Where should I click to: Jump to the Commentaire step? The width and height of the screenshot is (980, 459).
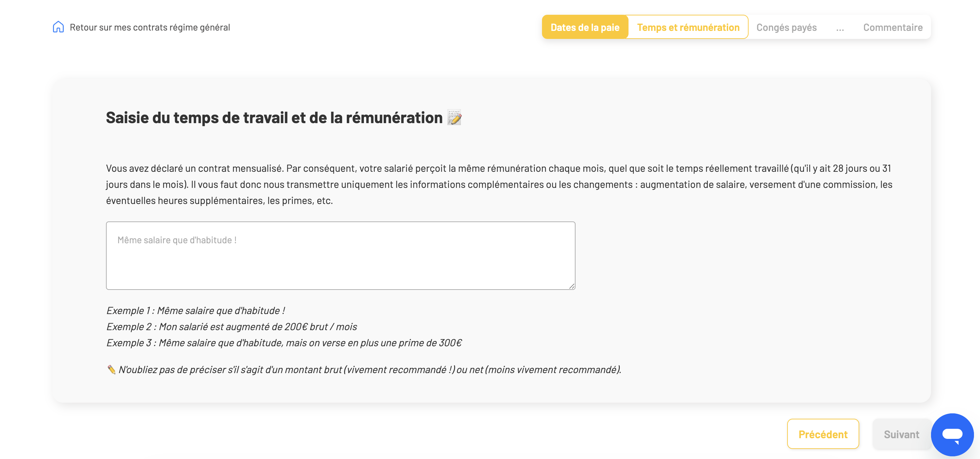click(892, 28)
